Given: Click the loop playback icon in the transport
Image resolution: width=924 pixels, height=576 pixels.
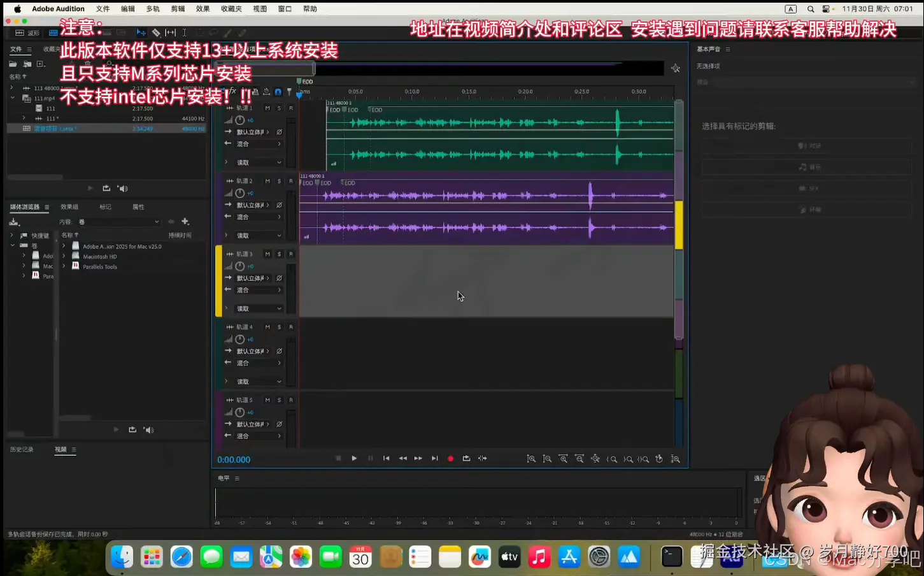Looking at the screenshot, I should (466, 458).
